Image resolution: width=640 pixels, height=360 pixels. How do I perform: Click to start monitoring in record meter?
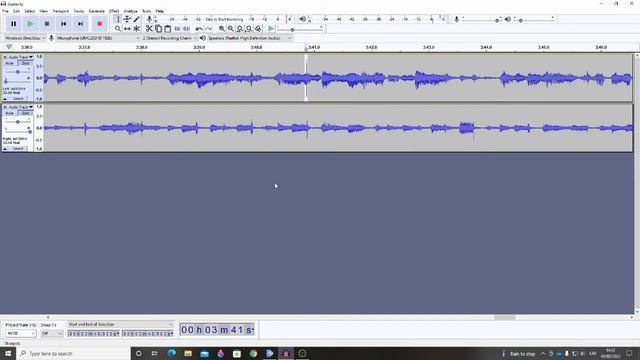224,19
